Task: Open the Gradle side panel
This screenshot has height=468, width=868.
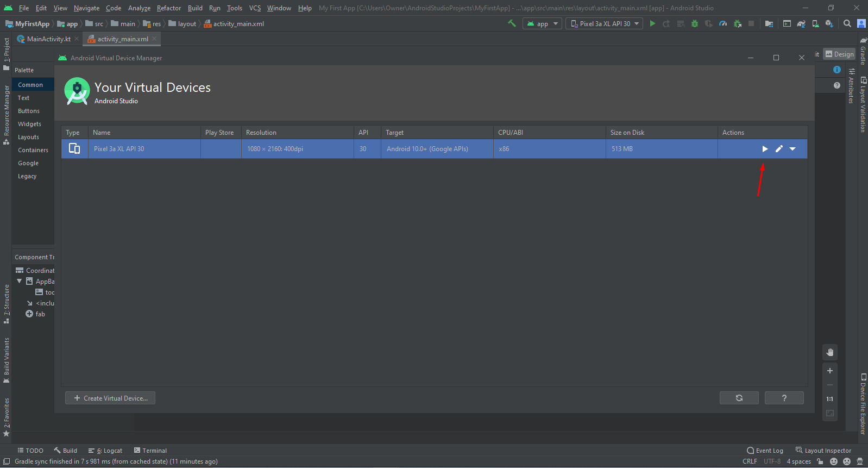Action: pos(863,51)
